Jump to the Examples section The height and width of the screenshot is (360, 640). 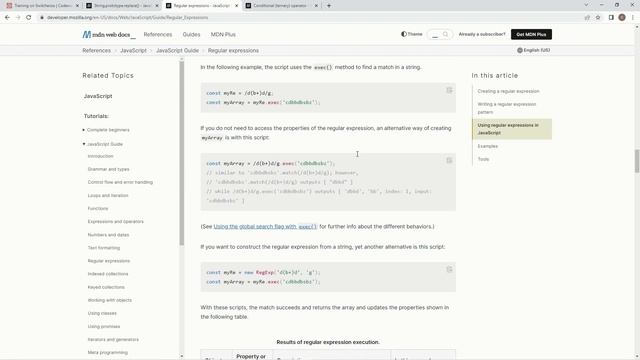(487, 146)
